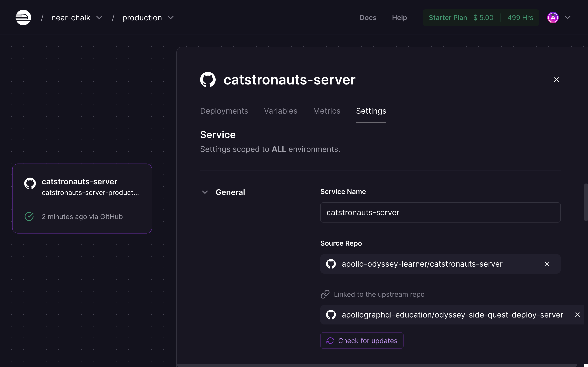The width and height of the screenshot is (588, 367).
Task: Click the Railway logo in the top-left corner
Action: pos(23,17)
